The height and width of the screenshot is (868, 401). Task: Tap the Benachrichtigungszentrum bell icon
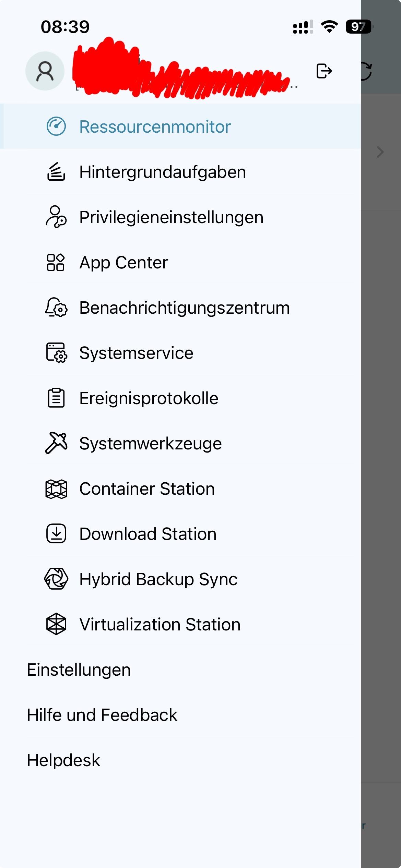click(56, 308)
